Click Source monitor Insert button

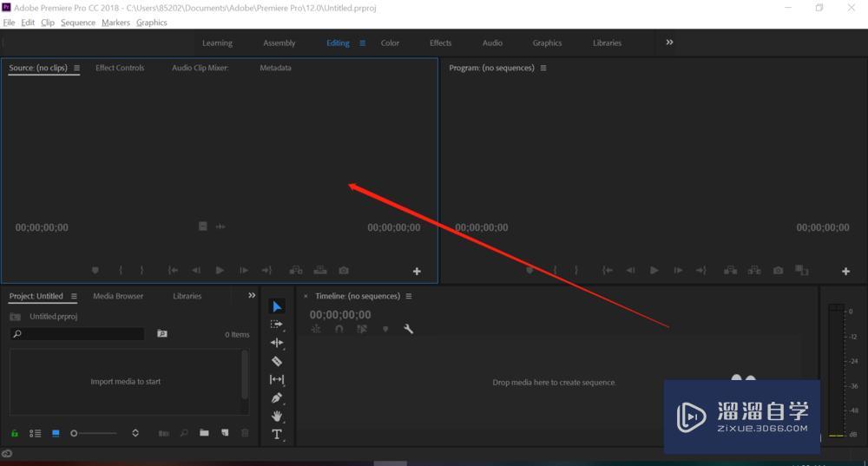pos(296,270)
